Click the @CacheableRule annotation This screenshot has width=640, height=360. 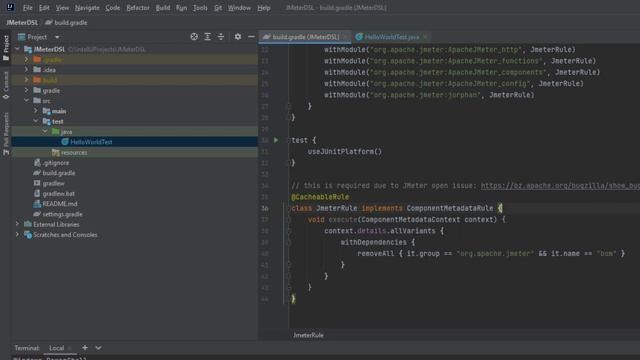320,197
